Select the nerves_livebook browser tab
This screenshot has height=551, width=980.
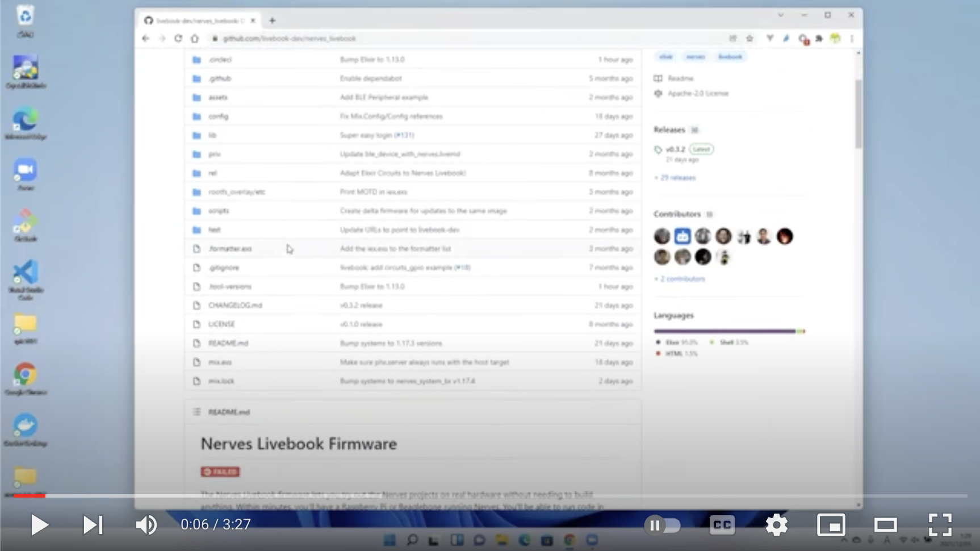pos(199,20)
